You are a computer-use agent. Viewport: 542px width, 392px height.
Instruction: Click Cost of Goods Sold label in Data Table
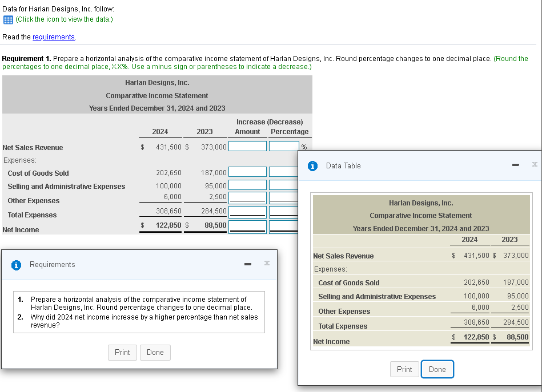349,283
